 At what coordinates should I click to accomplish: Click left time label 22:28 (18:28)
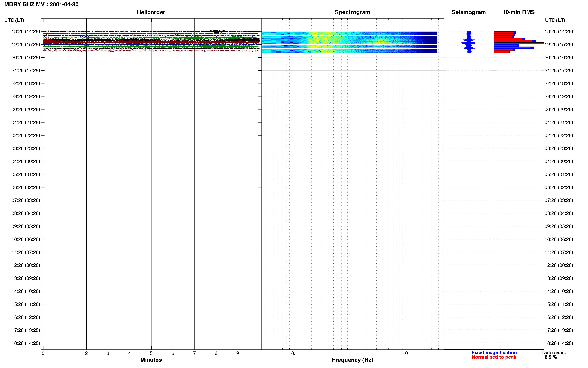pos(26,83)
